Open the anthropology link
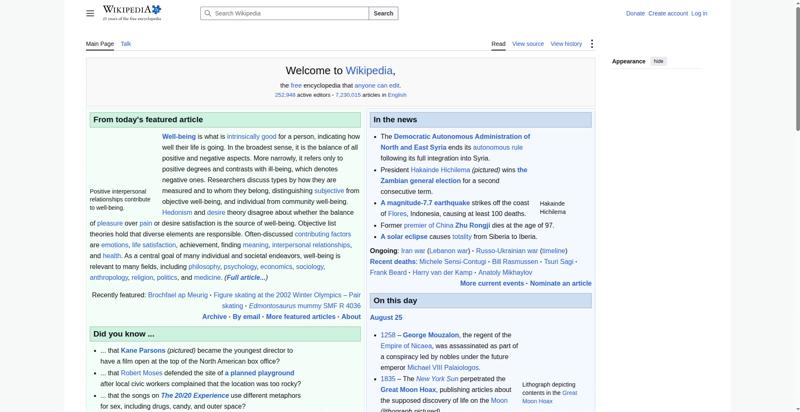This screenshot has height=412, width=800. pos(109,278)
